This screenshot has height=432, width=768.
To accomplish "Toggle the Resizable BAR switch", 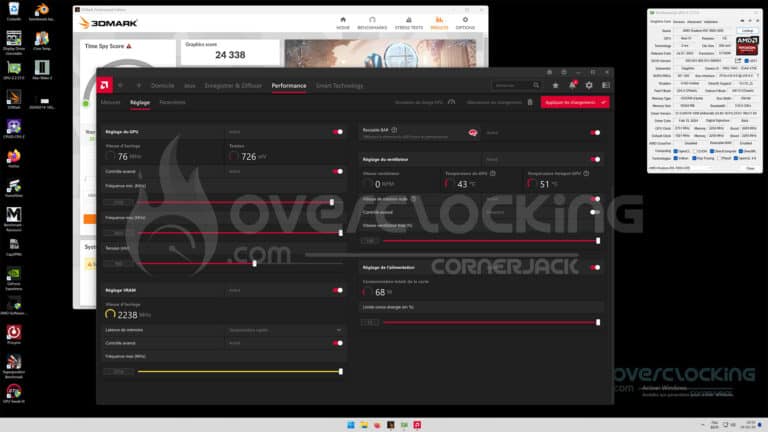I will 595,133.
